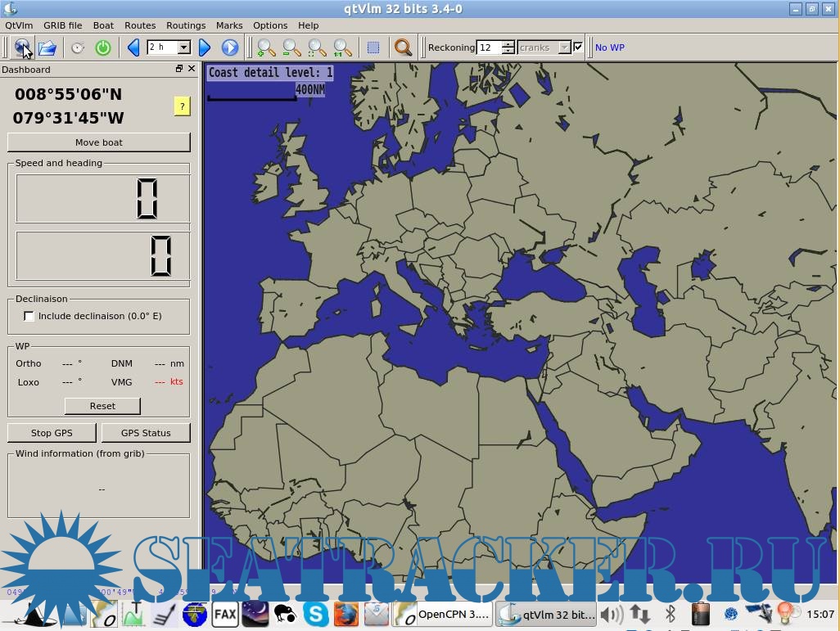Click the green power button icon

[x=103, y=48]
